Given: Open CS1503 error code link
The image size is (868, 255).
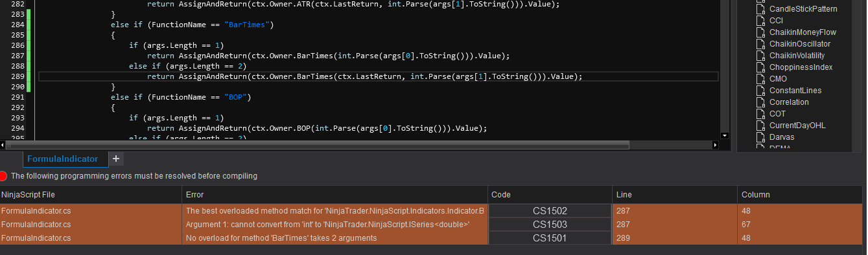Looking at the screenshot, I should click(x=550, y=225).
